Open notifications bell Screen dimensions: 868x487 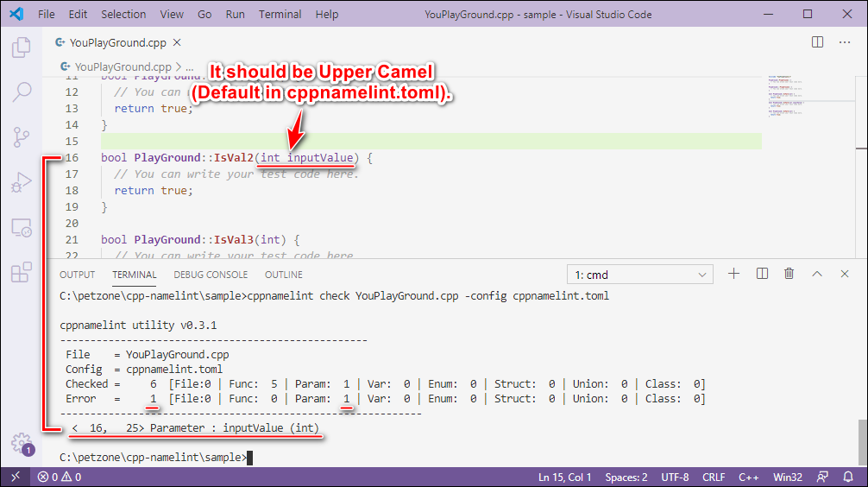pos(848,477)
